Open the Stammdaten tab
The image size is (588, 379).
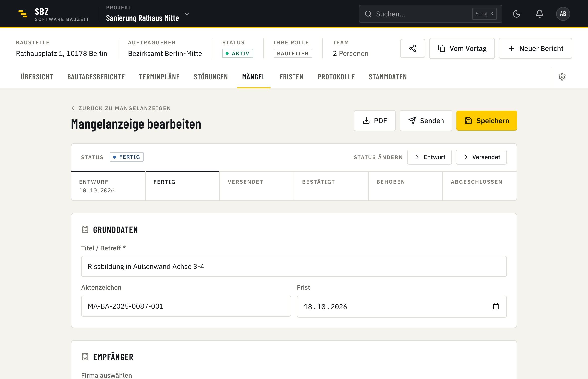(388, 77)
